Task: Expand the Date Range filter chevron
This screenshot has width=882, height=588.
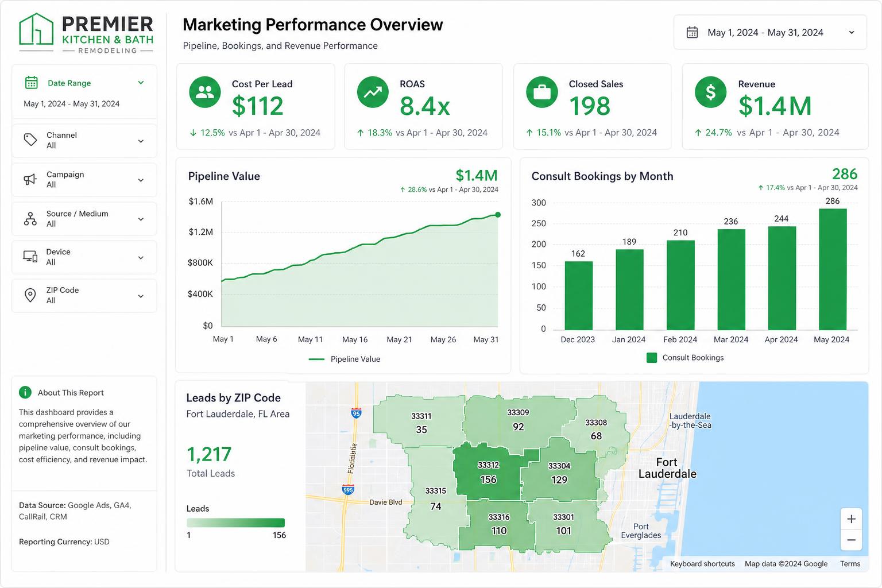Action: pos(141,83)
